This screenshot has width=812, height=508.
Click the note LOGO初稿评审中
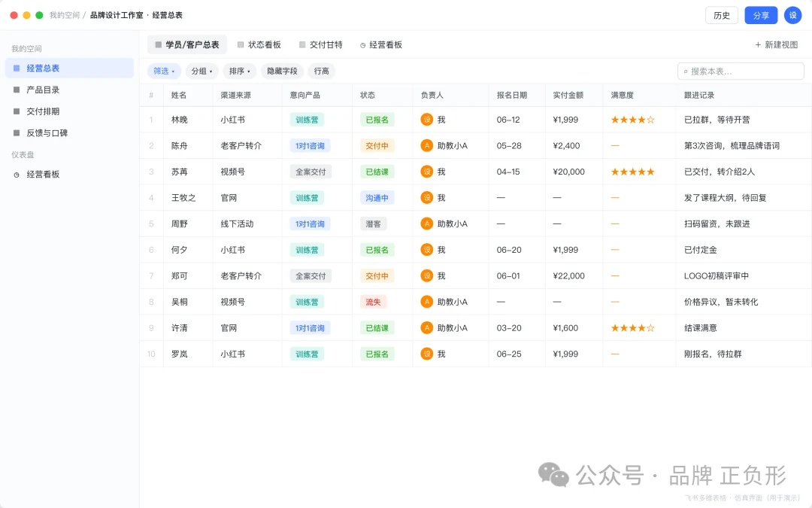[717, 275]
